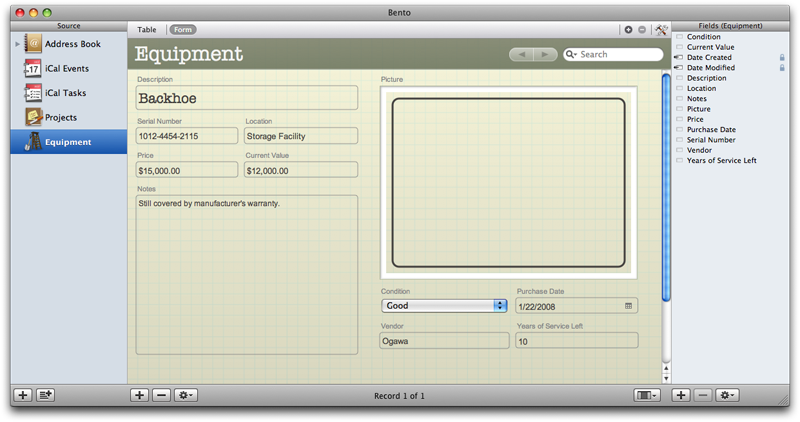
Task: Open the columns layout dropdown button
Action: [x=647, y=395]
